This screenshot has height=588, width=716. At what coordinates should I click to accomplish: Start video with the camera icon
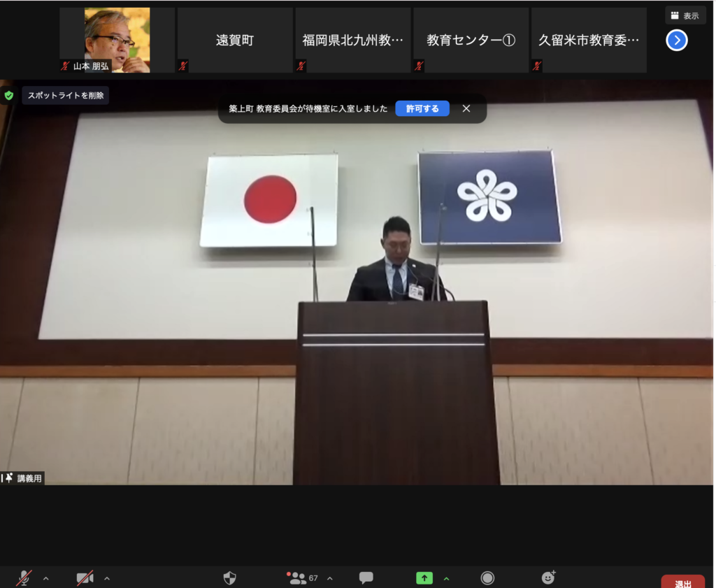click(85, 578)
